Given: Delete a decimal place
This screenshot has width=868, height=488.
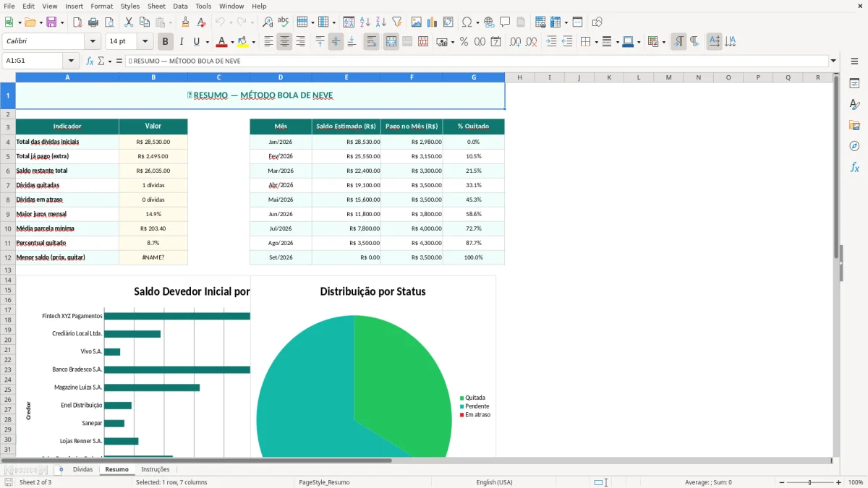Looking at the screenshot, I should click(x=531, y=42).
